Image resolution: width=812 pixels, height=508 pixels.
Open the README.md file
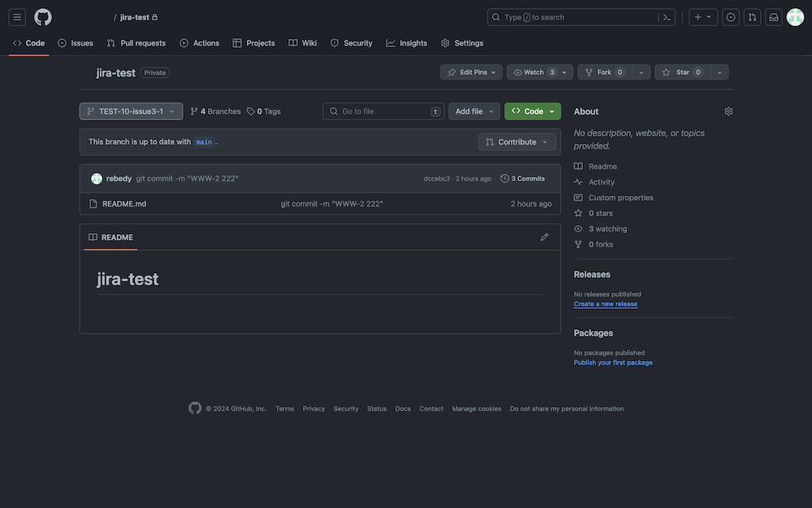click(124, 204)
